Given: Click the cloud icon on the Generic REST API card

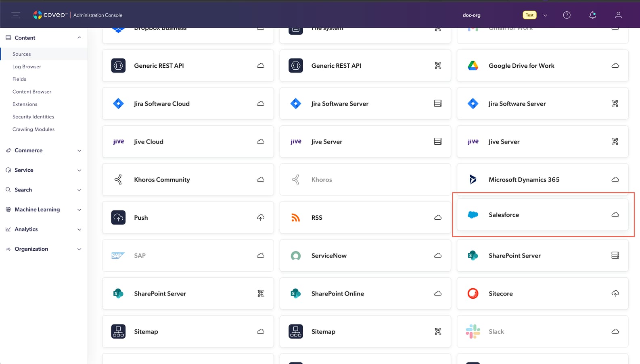Looking at the screenshot, I should tap(261, 65).
